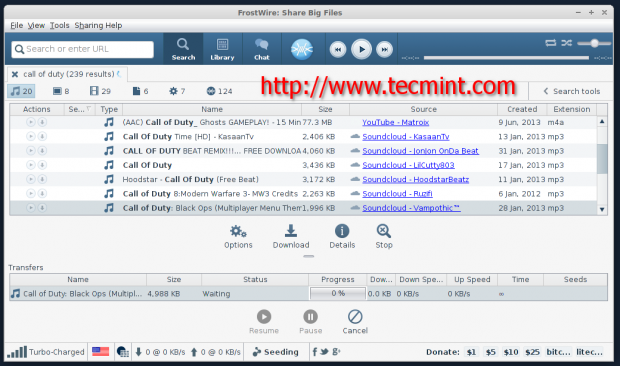Open the Chat panel

tap(261, 49)
